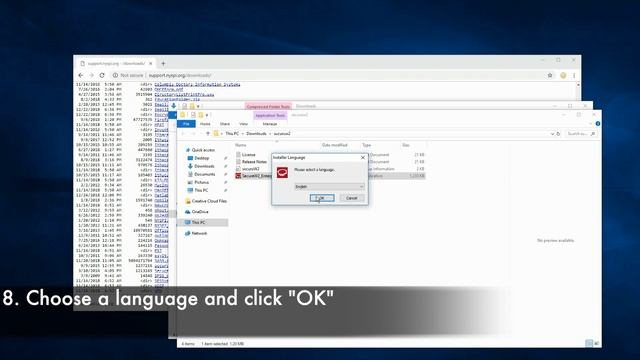This screenshot has width=640, height=360.
Task: Open Network in the Explorer sidebar
Action: coord(199,233)
